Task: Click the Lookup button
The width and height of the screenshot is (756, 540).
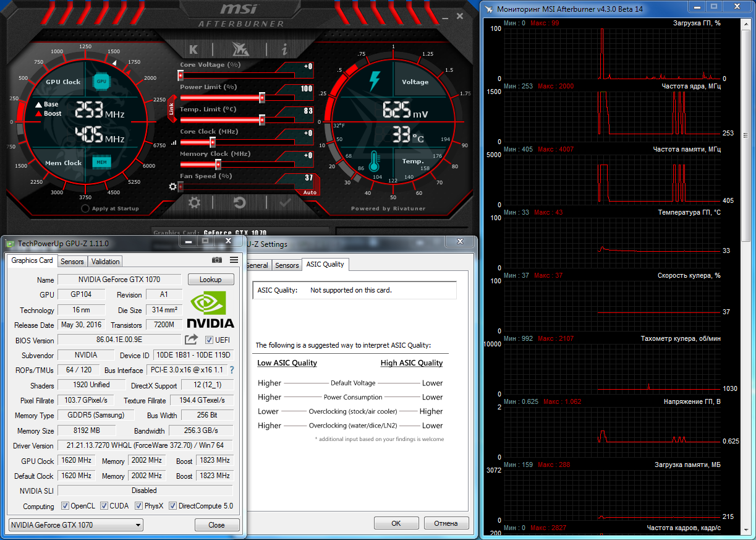Action: coord(210,280)
